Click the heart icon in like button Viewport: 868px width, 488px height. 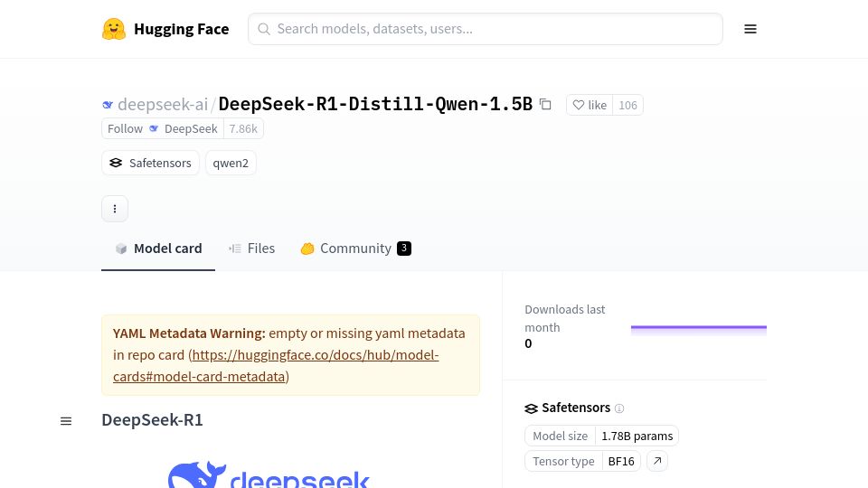coord(579,105)
